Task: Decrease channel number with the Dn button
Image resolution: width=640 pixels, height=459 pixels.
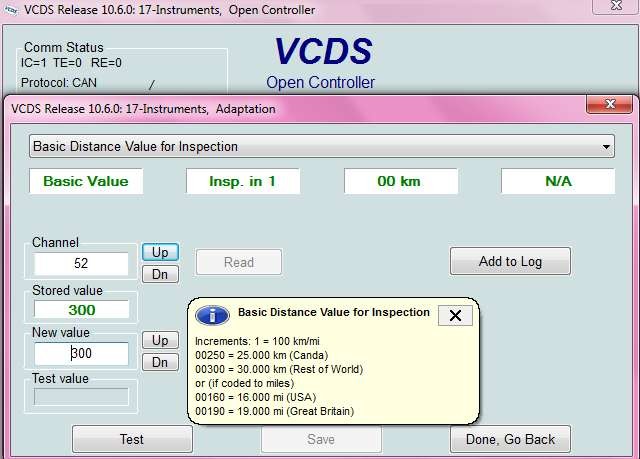Action: (x=160, y=274)
